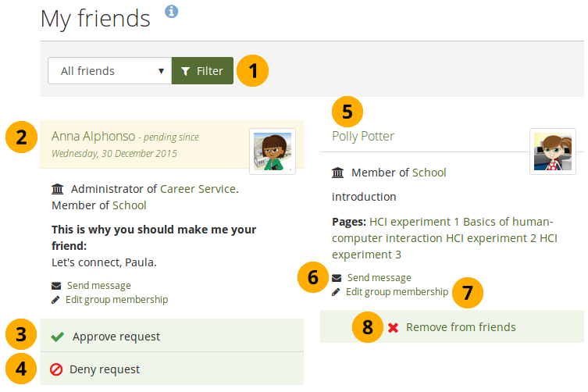This screenshot has height=392, width=588.
Task: Click Anna Alphonso's profile picture
Action: 272,151
